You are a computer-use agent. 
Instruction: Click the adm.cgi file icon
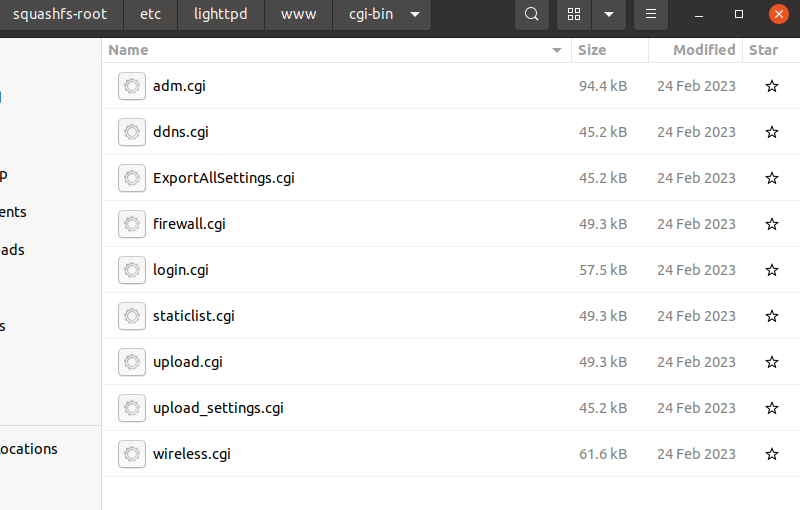[131, 86]
